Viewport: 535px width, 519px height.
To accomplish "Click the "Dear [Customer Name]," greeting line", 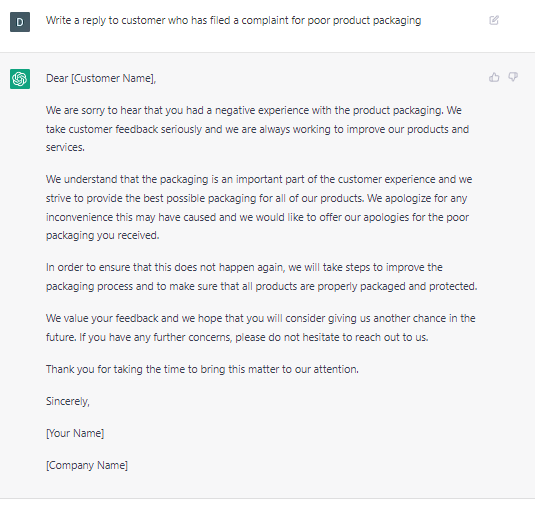I will tap(101, 78).
